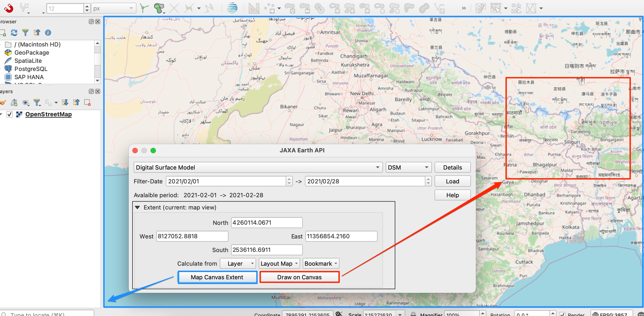The image size is (644, 316).
Task: Open Calculate from Layer menu
Action: point(237,263)
